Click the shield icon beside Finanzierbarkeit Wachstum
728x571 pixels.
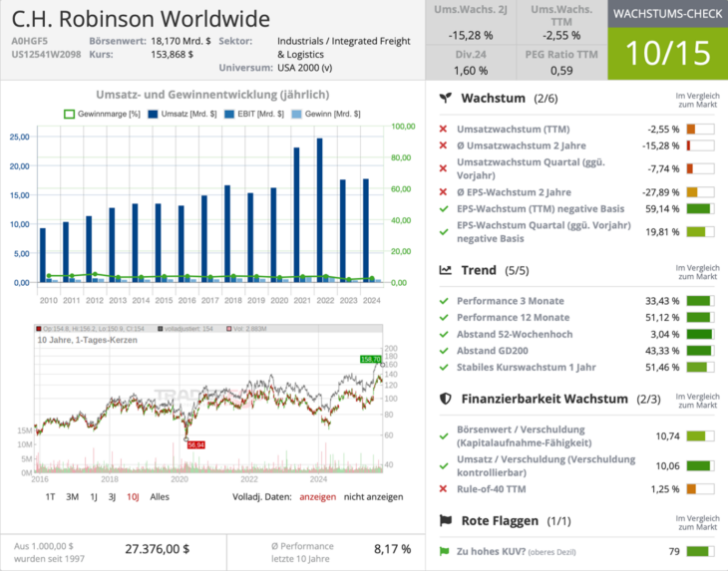pos(446,399)
